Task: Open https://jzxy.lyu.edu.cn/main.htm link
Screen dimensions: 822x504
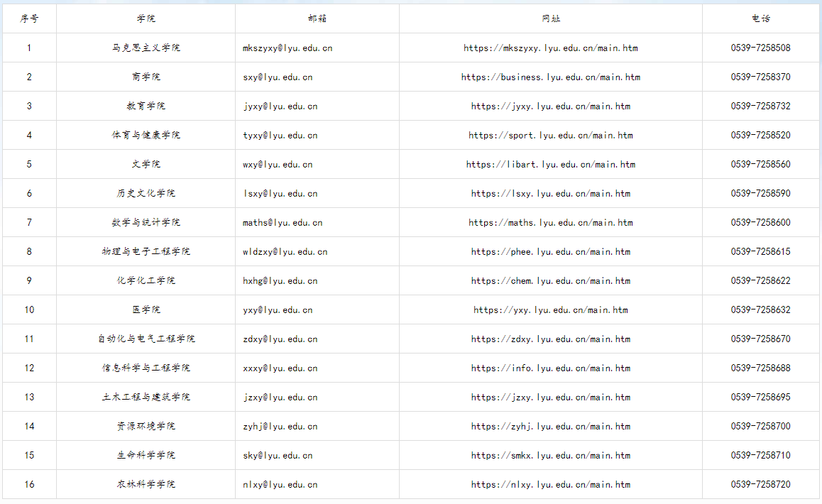Action: (551, 398)
